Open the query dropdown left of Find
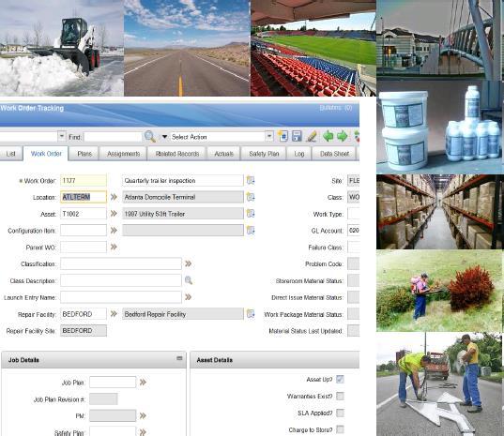Screen dimensions: 504x436 coord(61,137)
